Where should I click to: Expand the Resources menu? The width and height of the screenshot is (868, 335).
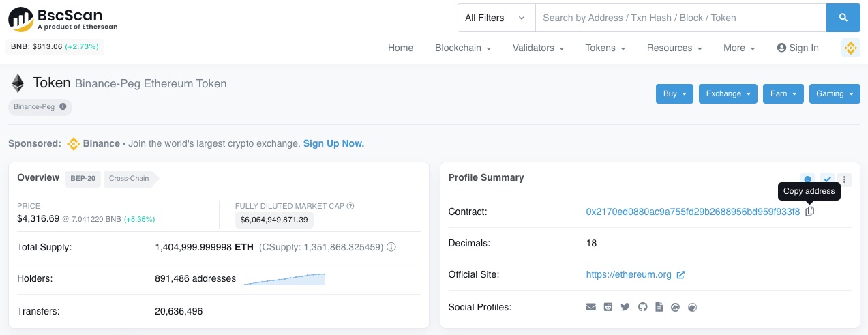pos(674,48)
